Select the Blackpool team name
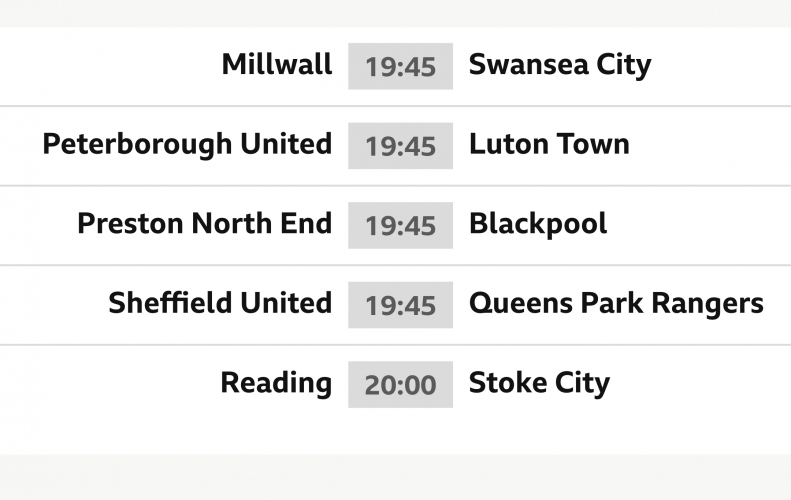 [x=538, y=223]
